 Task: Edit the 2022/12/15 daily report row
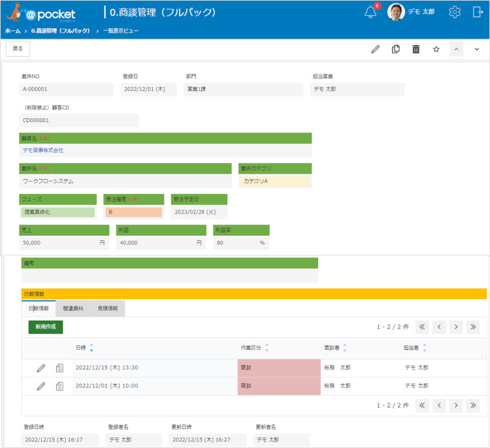pyautogui.click(x=41, y=368)
